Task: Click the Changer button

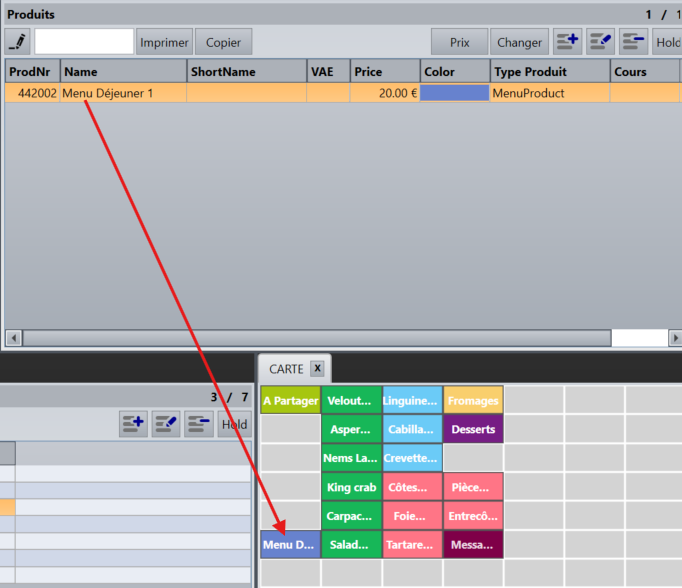Action: [519, 42]
